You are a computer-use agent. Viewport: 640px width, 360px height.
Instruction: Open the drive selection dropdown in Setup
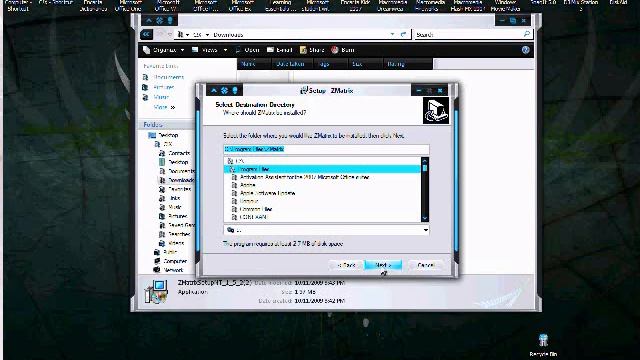[x=425, y=230]
